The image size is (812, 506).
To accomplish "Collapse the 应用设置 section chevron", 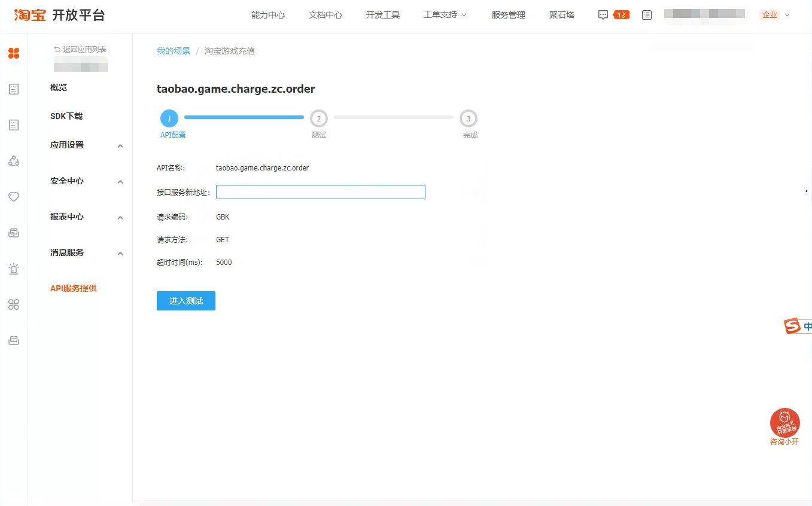I will click(120, 145).
